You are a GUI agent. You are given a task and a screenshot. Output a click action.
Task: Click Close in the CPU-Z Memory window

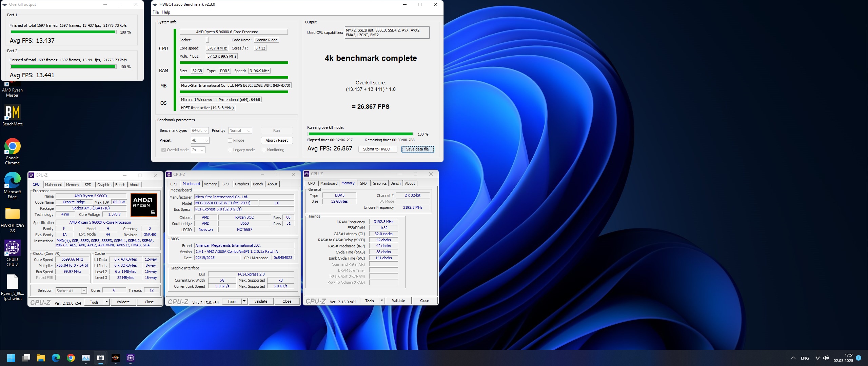pos(425,301)
